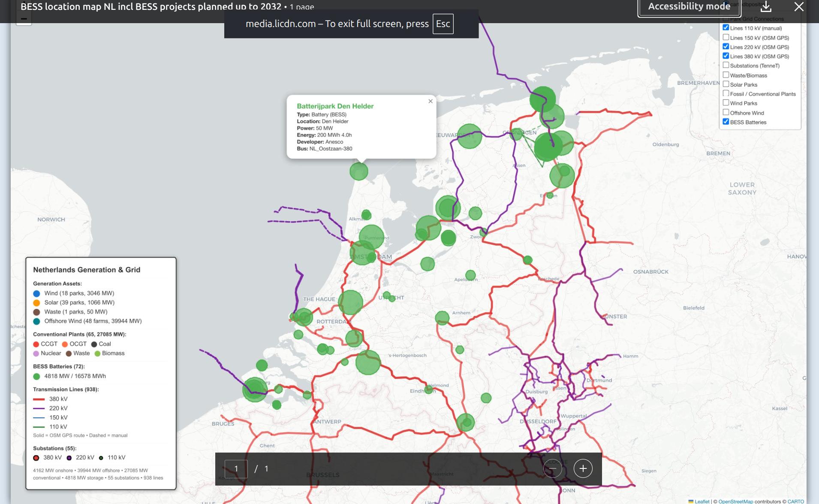Turn on the Solar Parks layer
This screenshot has width=819, height=504.
coord(726,84)
